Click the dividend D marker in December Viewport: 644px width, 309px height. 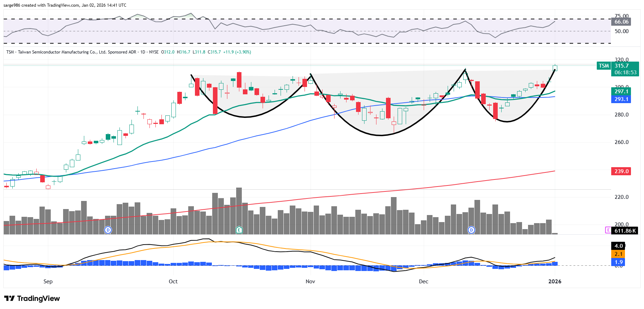pyautogui.click(x=471, y=230)
